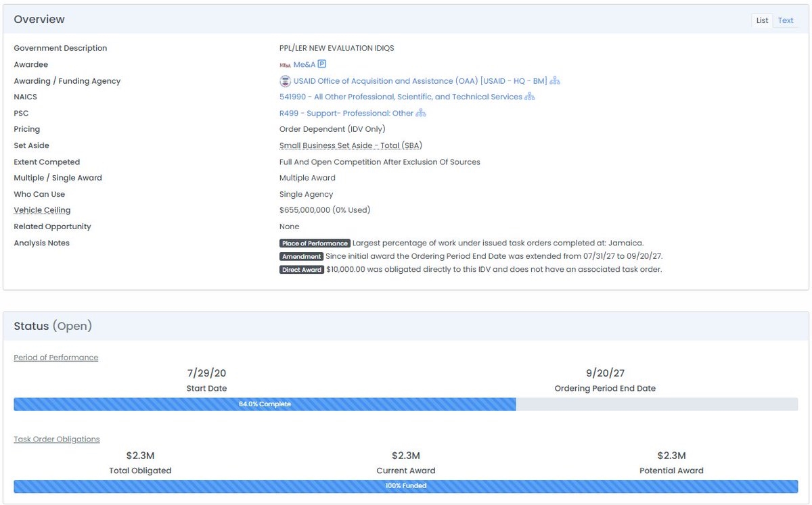This screenshot has height=505, width=812.
Task: Click the 100% Funded progress bar
Action: click(405, 486)
